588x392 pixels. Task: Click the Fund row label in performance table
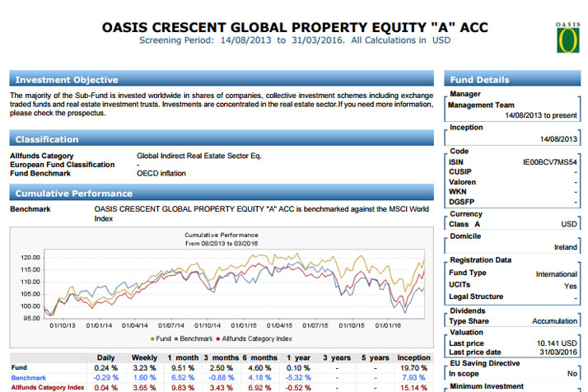(19, 367)
